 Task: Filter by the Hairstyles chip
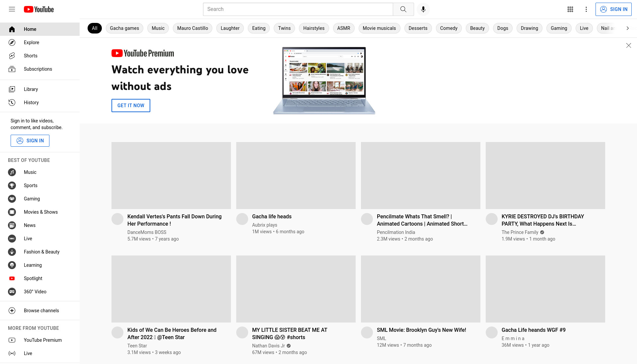click(314, 28)
